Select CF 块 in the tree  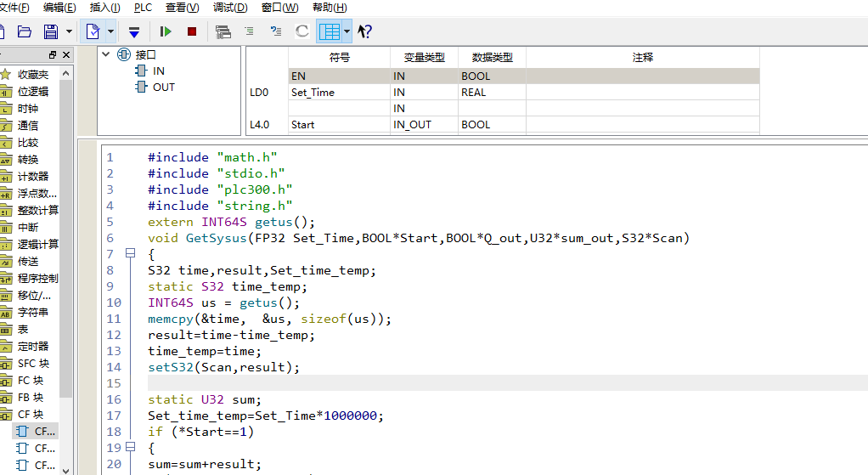click(x=31, y=414)
